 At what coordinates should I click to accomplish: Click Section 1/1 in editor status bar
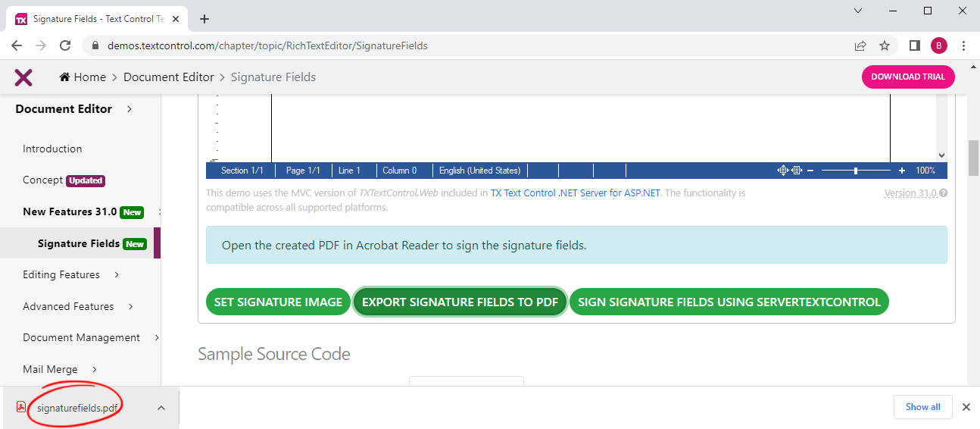coord(242,171)
